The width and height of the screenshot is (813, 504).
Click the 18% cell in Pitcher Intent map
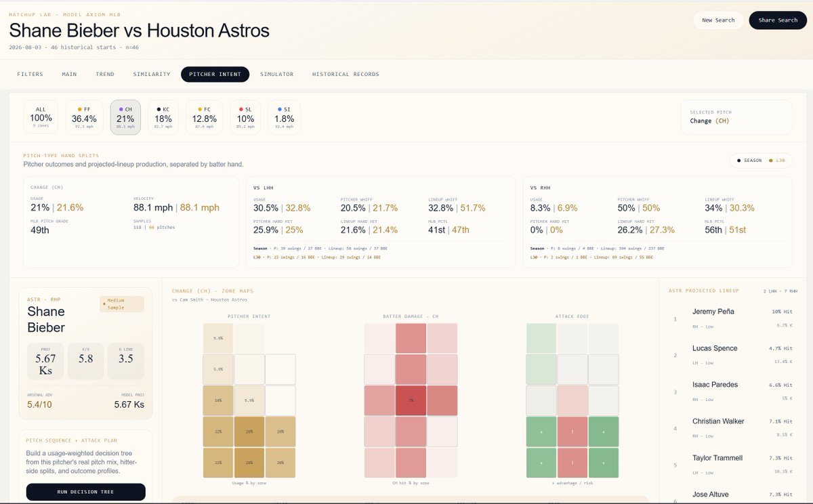(x=218, y=400)
